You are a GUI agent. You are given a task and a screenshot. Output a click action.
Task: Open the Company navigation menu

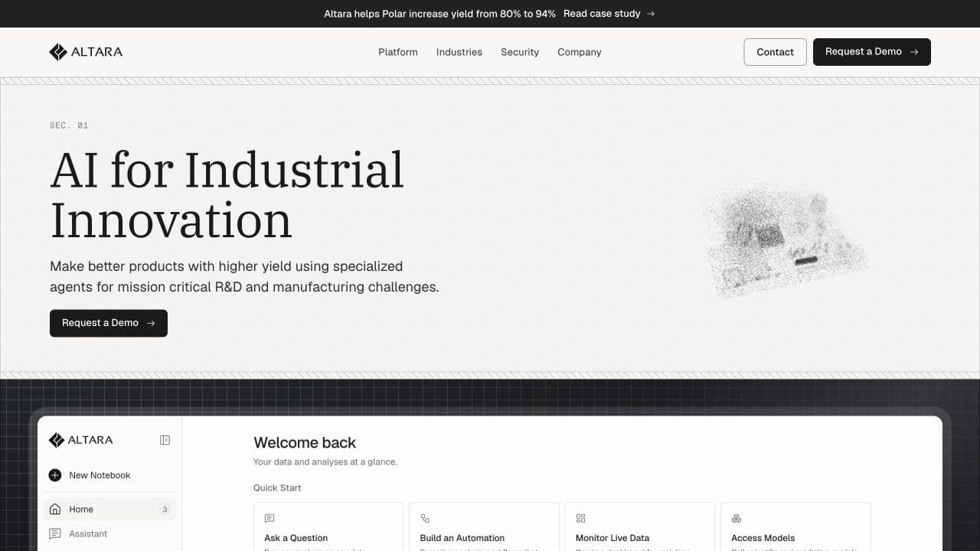[580, 52]
